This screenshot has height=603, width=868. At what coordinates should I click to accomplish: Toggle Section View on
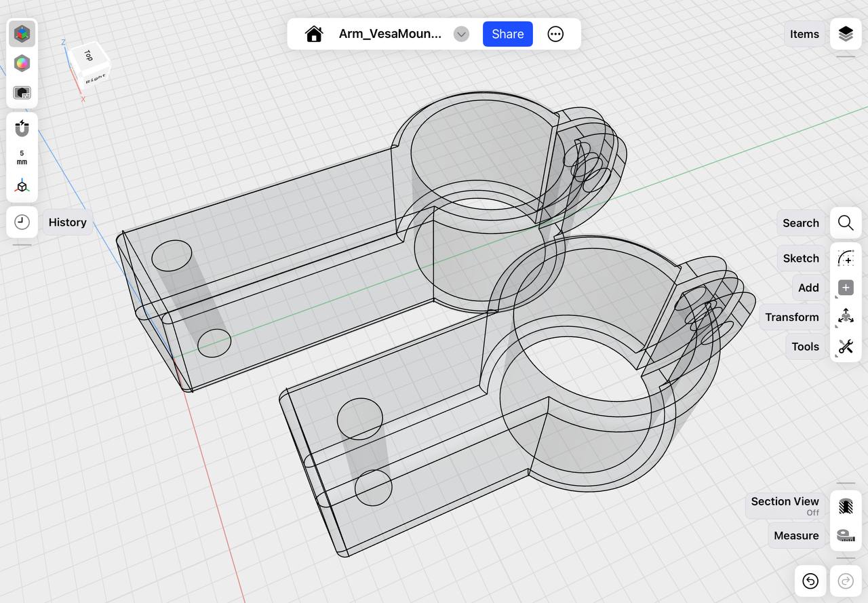point(845,506)
